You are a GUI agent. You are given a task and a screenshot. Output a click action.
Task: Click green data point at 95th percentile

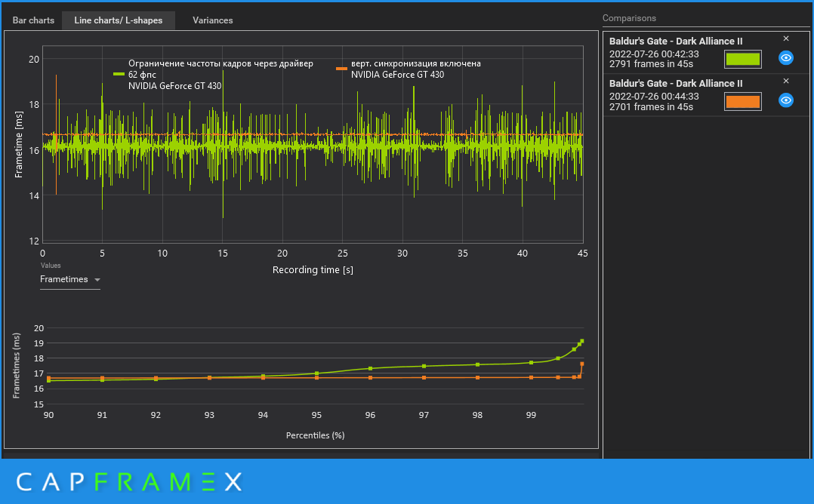[316, 373]
